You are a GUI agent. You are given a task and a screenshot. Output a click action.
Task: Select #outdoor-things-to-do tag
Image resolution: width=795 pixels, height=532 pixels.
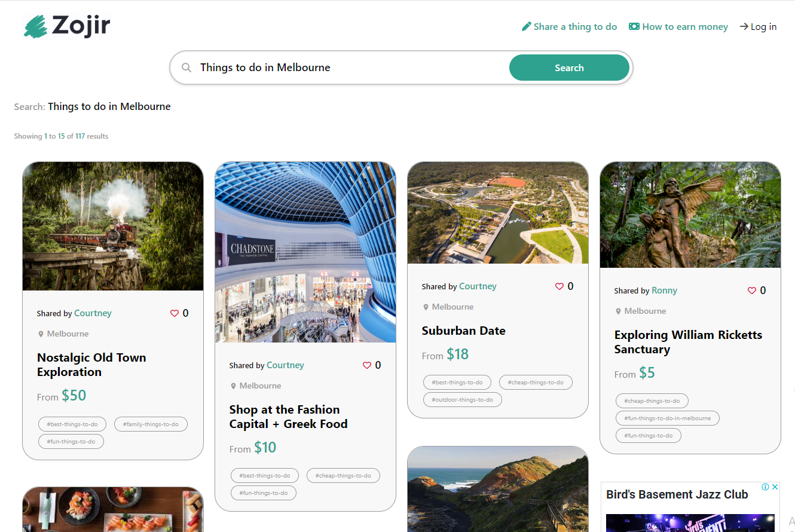click(463, 400)
